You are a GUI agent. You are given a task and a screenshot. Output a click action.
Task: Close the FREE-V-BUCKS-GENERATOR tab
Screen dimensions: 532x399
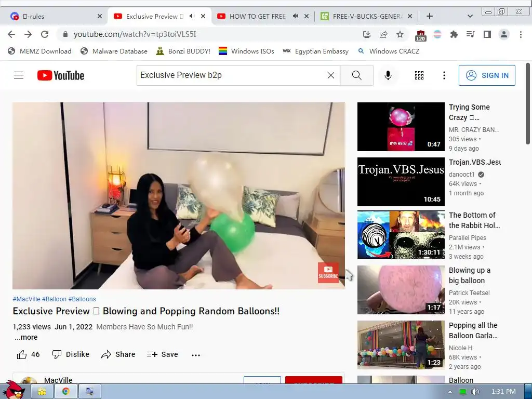pos(410,16)
